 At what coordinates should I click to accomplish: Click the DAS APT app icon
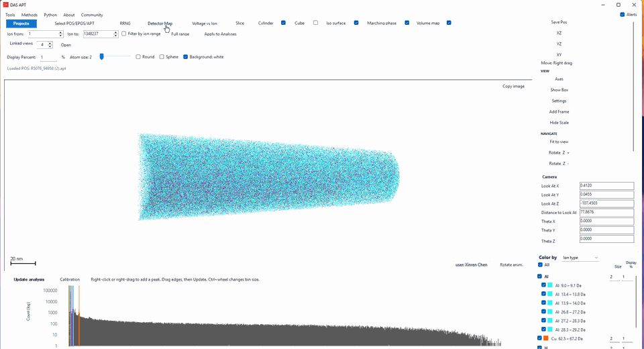pyautogui.click(x=6, y=5)
